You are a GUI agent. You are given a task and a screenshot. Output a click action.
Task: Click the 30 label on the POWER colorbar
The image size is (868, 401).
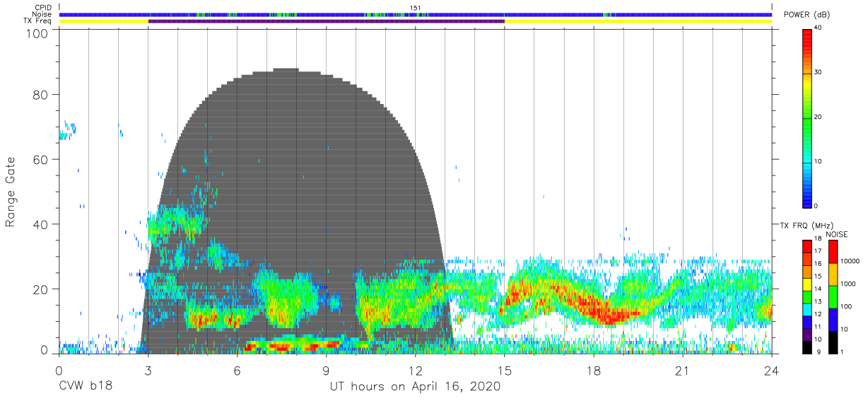tap(819, 72)
